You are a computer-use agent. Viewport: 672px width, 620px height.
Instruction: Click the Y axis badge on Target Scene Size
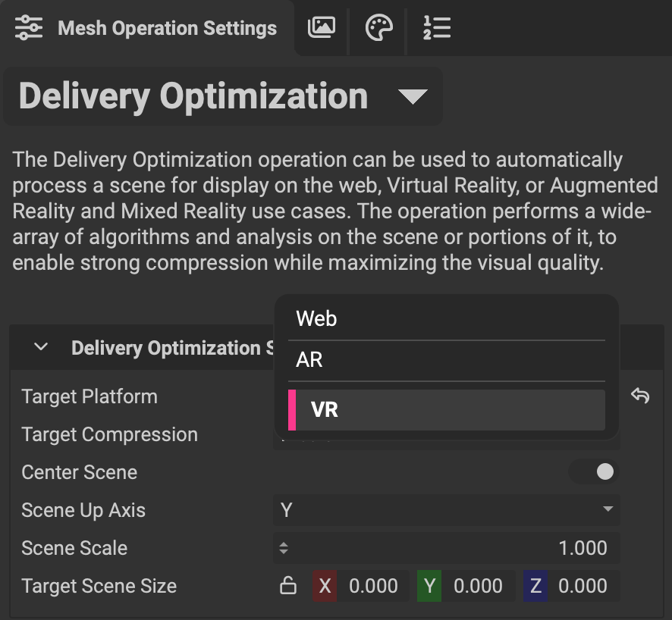click(x=429, y=585)
